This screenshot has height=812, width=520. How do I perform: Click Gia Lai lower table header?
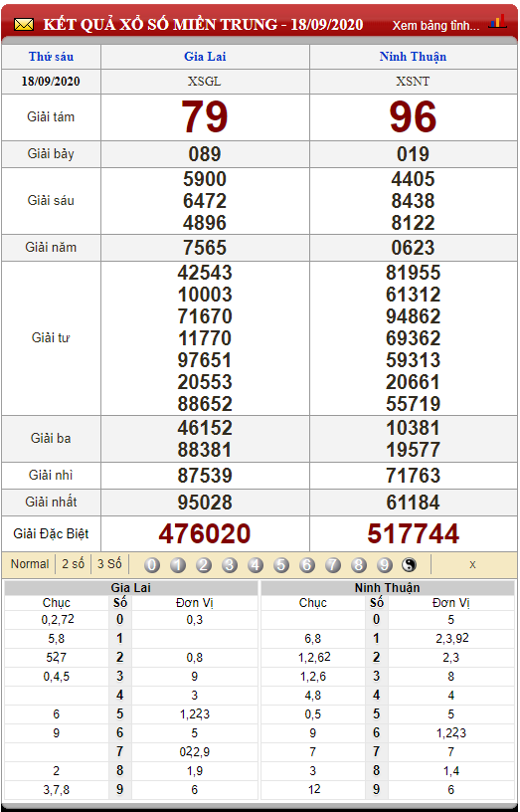(x=131, y=588)
